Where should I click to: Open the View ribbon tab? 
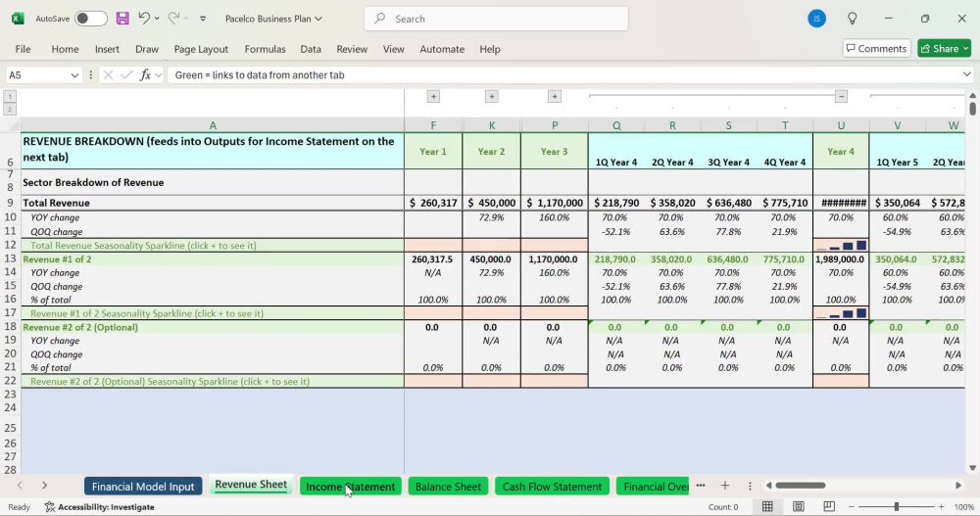tap(394, 49)
